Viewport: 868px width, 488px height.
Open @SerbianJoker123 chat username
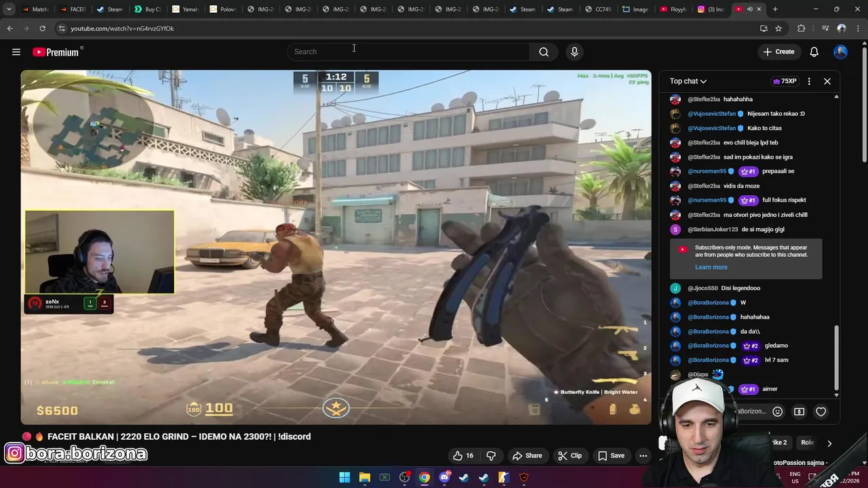713,230
